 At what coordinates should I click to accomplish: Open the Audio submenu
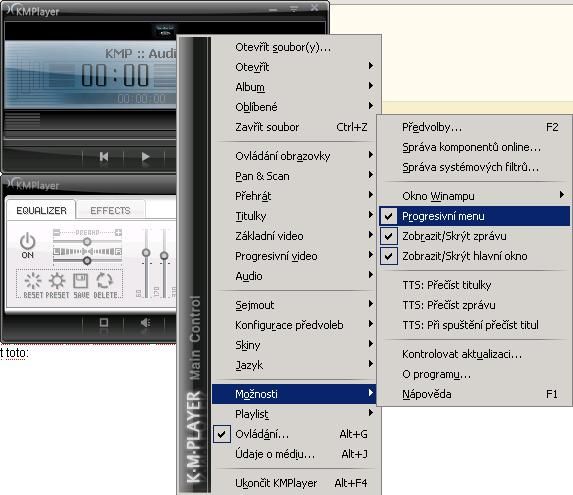(295, 276)
